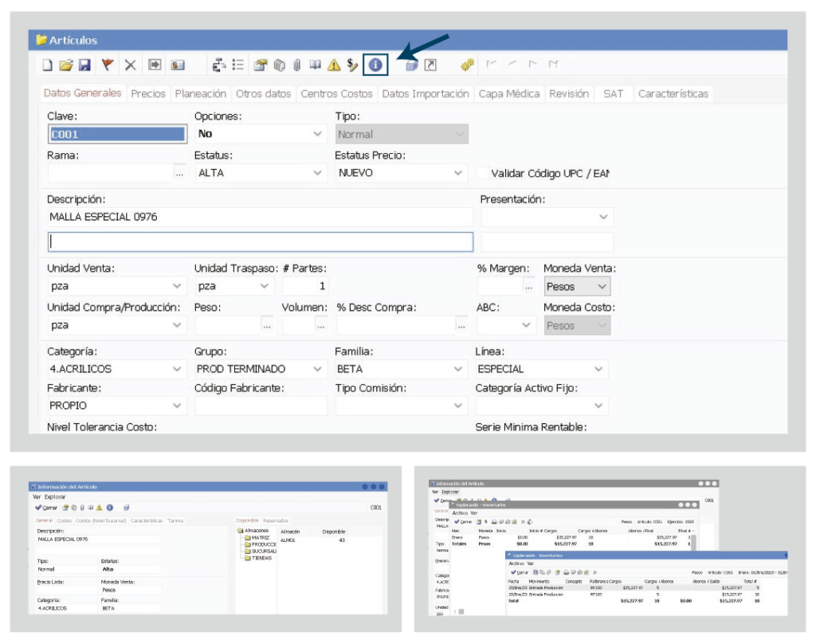Click the ellipsis button beside % Margen

(x=528, y=286)
